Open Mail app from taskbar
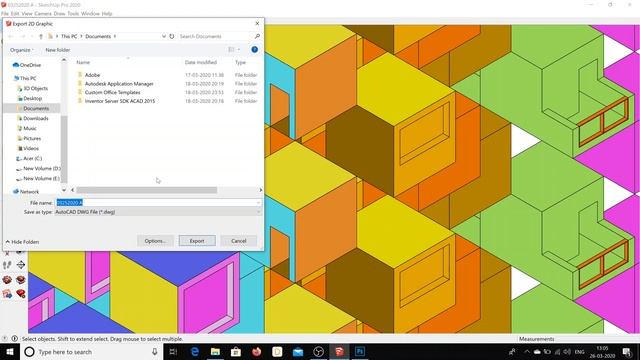This screenshot has width=640, height=360. pos(298,351)
